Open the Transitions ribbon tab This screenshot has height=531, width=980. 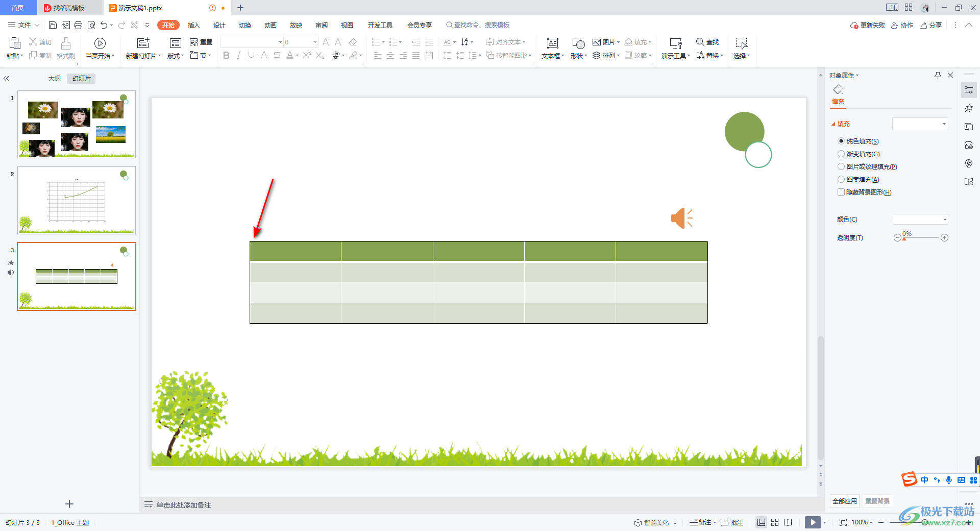244,25
